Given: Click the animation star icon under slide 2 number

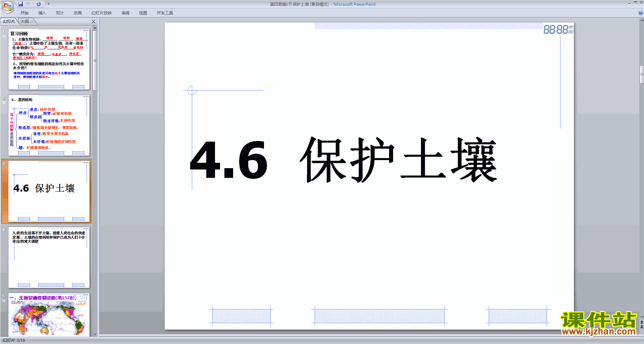Looking at the screenshot, I should pyautogui.click(x=4, y=102).
